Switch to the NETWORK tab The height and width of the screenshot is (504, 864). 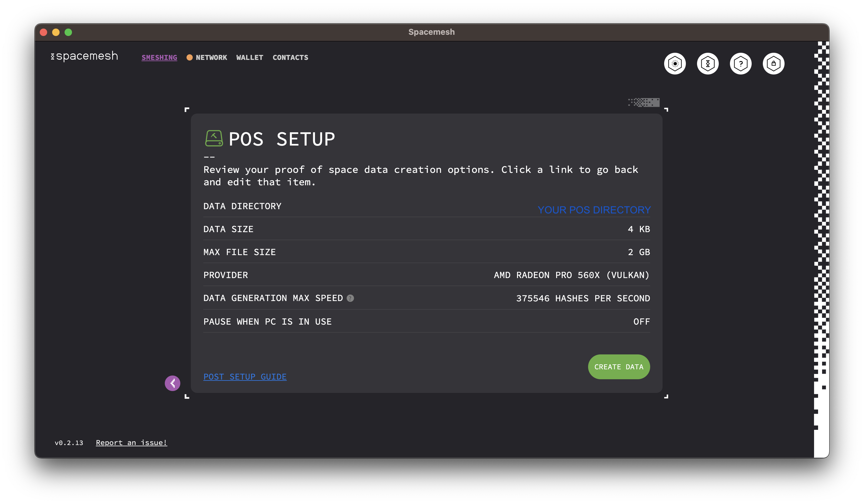pyautogui.click(x=211, y=57)
